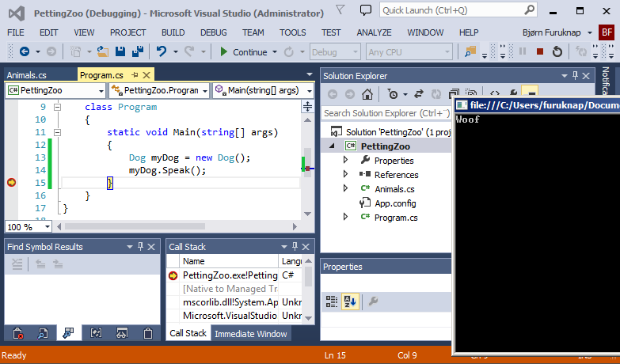Open the Find Results tab with the magnifier over a page
Viewport: 620px width, 364px height.
(x=43, y=333)
